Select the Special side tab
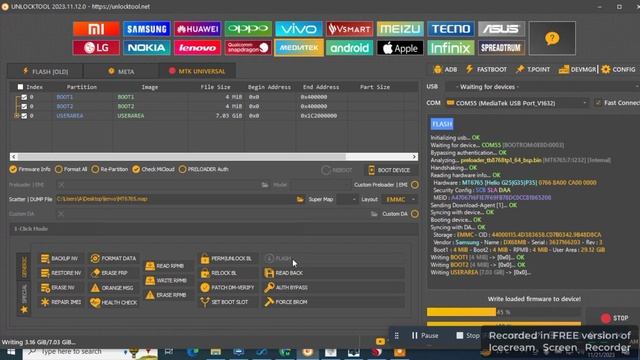The height and width of the screenshot is (360, 640). coord(24,294)
